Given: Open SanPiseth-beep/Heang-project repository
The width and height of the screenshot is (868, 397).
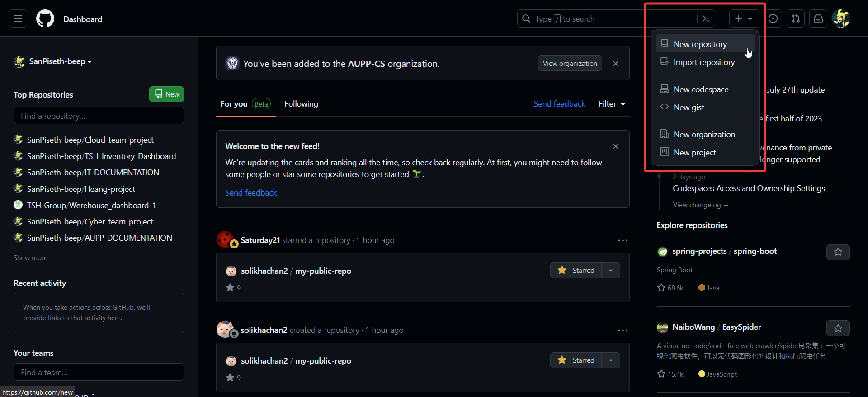Looking at the screenshot, I should click(81, 189).
